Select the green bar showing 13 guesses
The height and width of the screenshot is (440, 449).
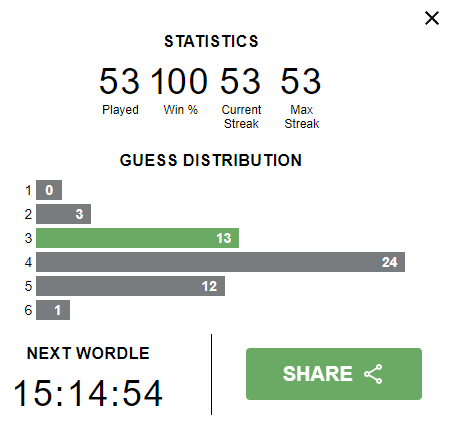click(137, 238)
